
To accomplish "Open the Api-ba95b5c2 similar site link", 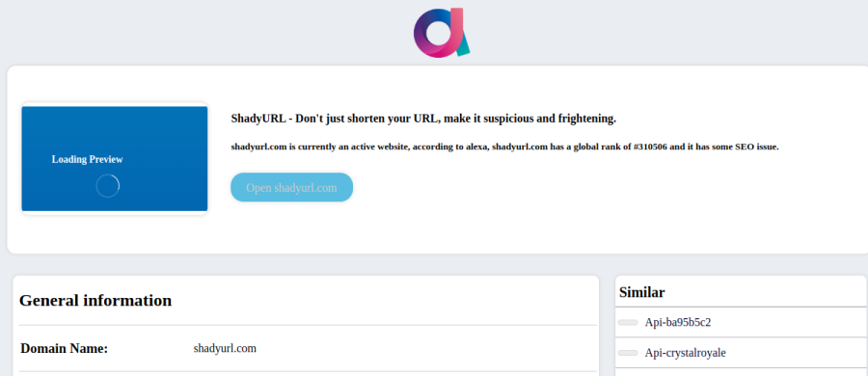I will point(678,322).
